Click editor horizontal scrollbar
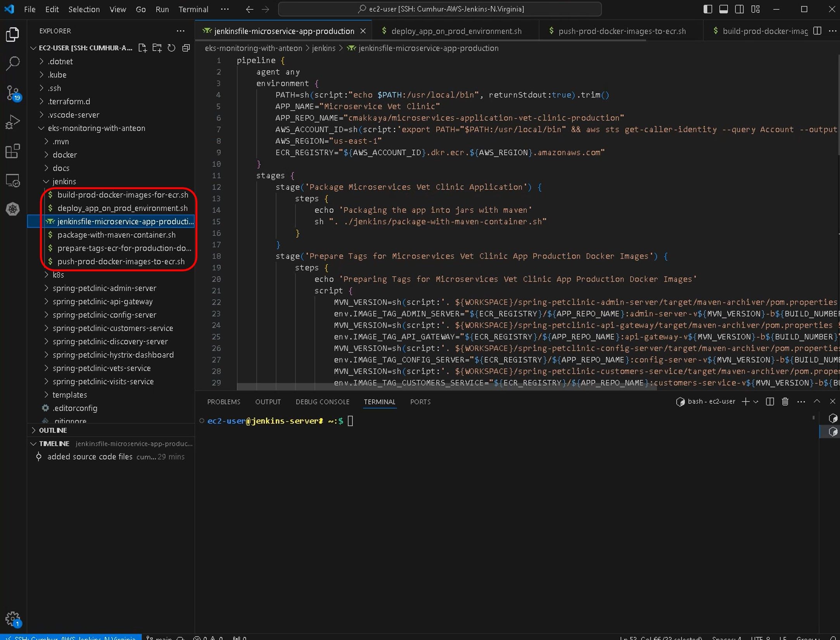Screen dimensions: 840x640 pos(446,387)
